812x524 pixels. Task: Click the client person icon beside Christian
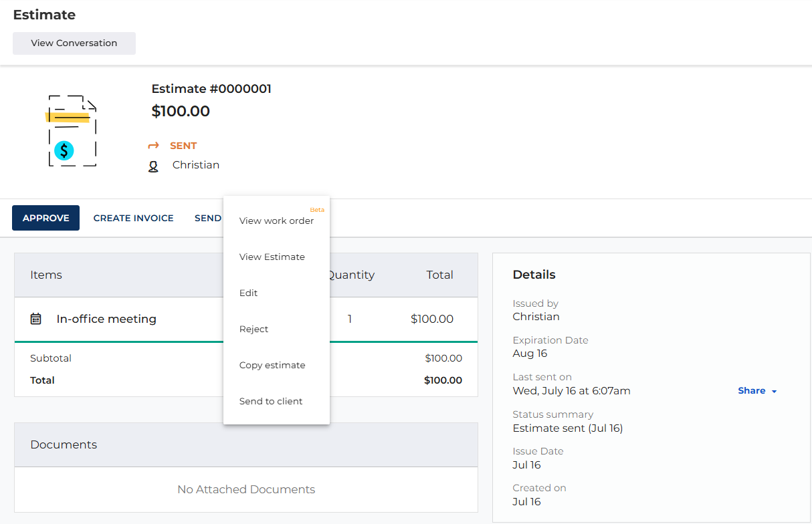coord(153,166)
